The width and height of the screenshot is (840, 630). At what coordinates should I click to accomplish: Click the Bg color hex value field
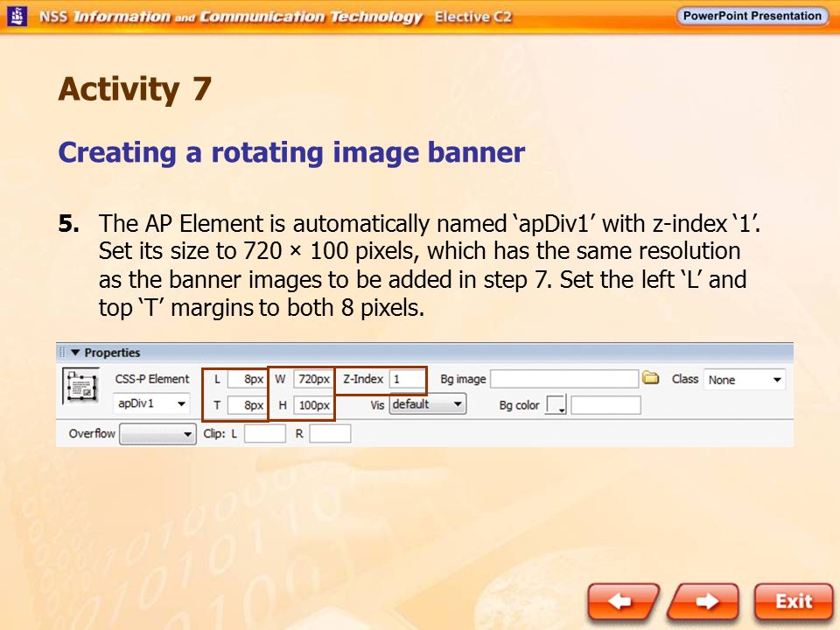point(605,405)
